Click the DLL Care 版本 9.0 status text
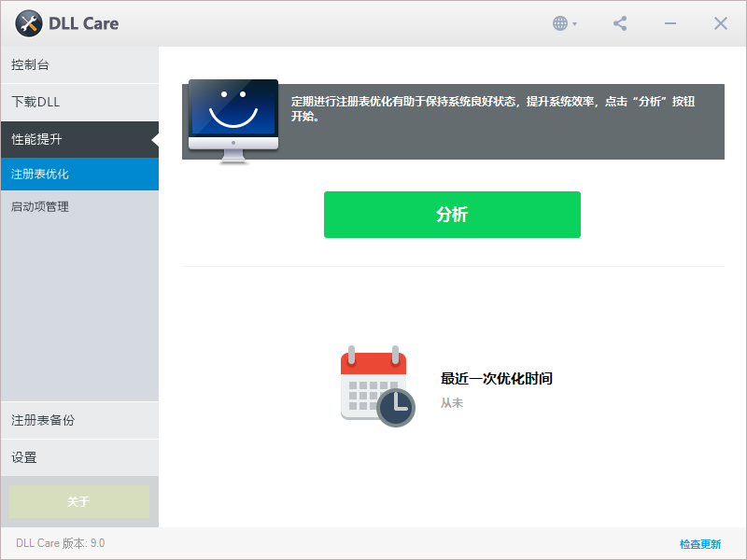 (61, 542)
